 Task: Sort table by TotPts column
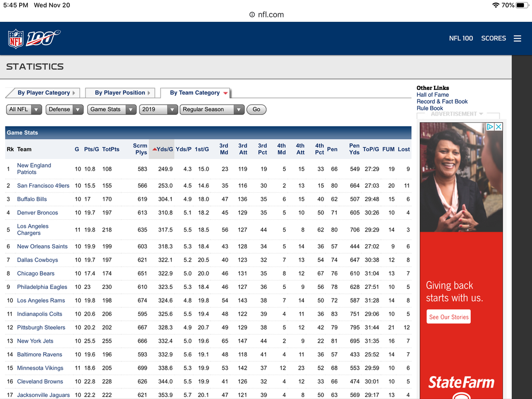pos(111,149)
